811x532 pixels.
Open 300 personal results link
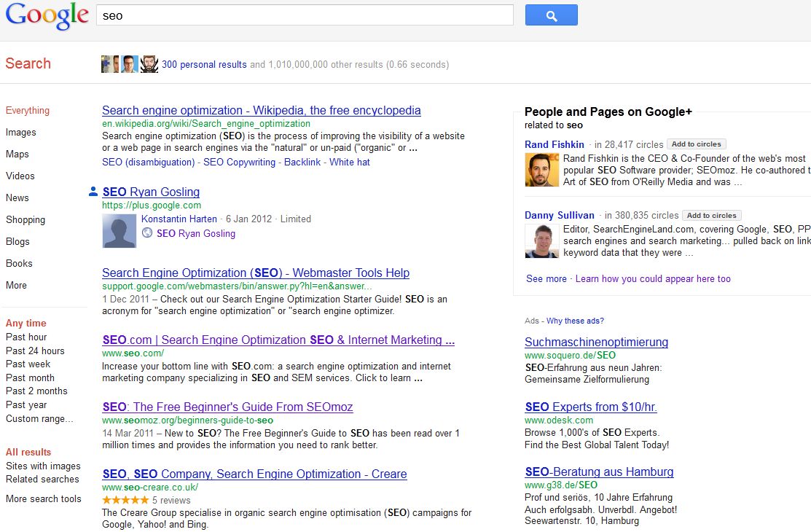tap(204, 64)
